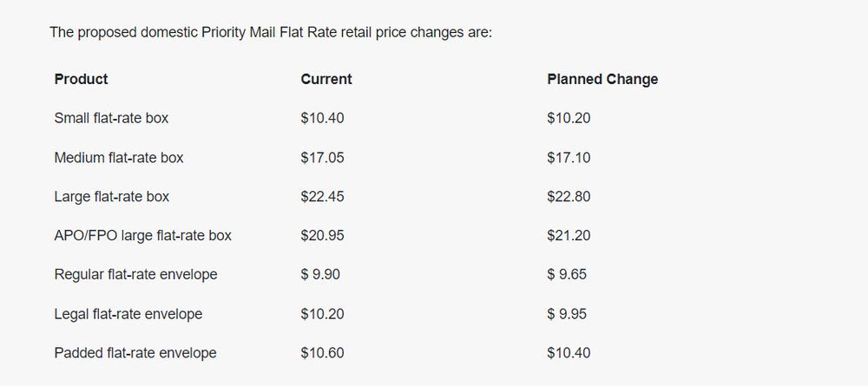Click the proposed Priority Mail intro sentence

271,33
